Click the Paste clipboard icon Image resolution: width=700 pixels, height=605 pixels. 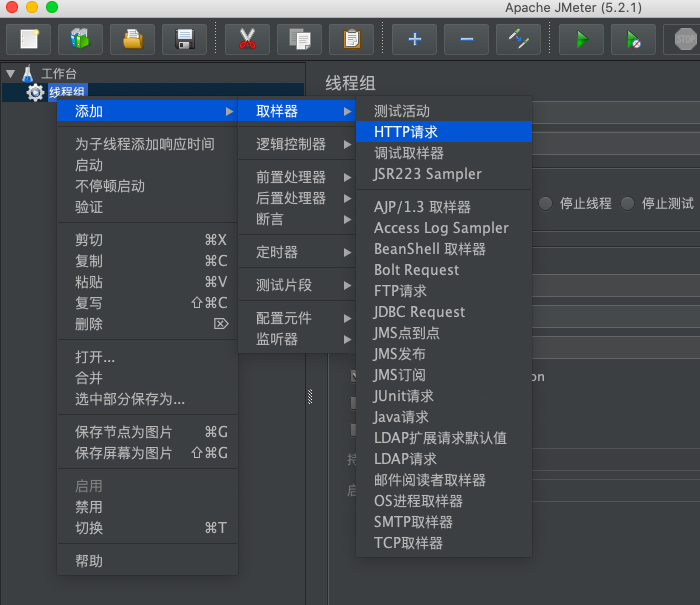coord(351,40)
